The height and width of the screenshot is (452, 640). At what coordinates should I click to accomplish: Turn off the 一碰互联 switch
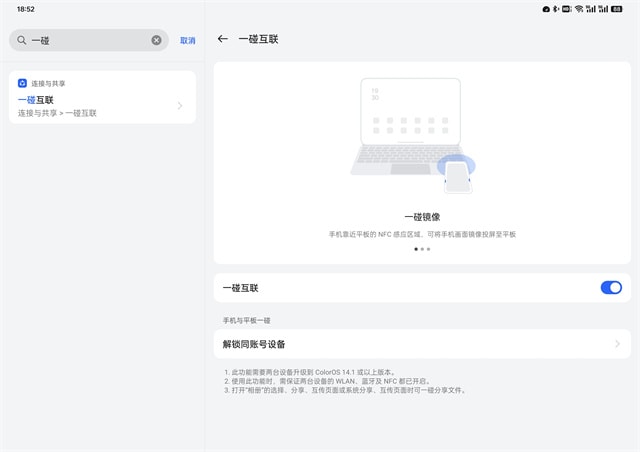tap(610, 288)
